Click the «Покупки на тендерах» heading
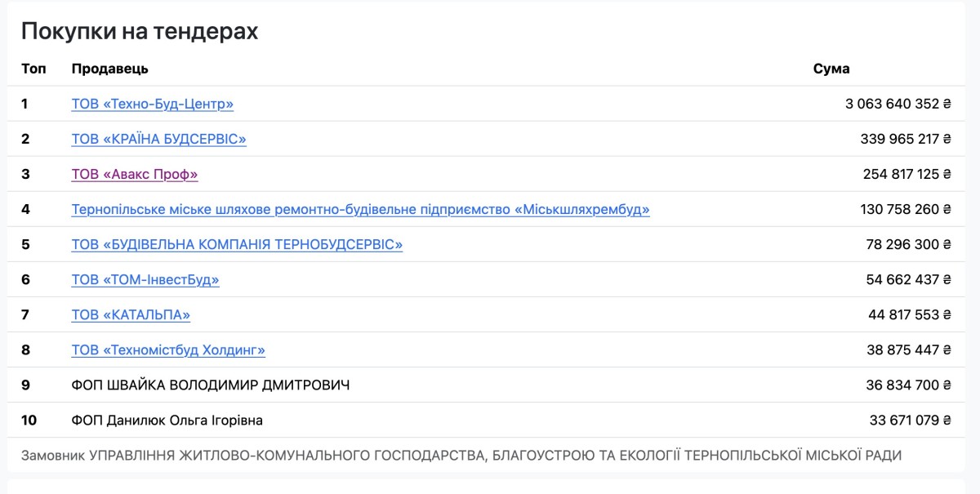This screenshot has width=980, height=494. (x=140, y=31)
